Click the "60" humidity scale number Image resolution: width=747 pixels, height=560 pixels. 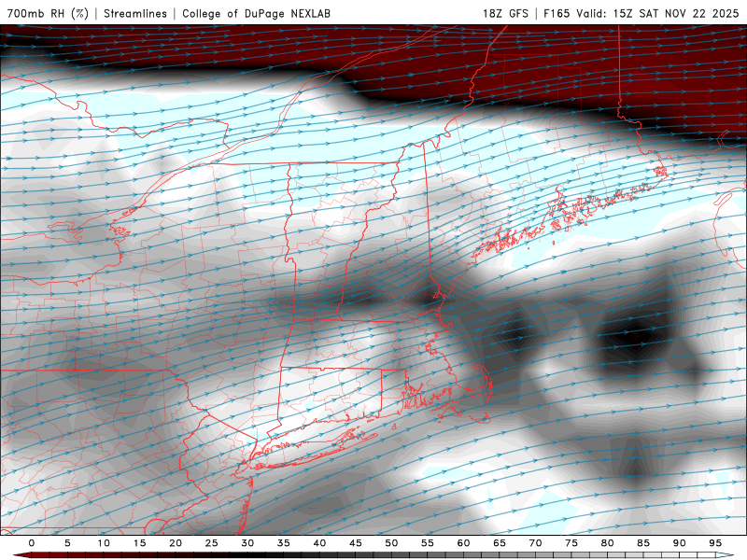[x=463, y=543]
